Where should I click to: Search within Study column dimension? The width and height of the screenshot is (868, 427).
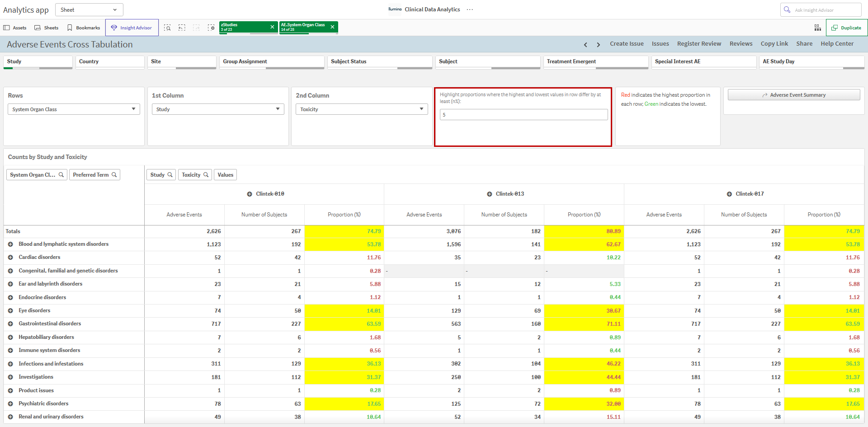[170, 175]
